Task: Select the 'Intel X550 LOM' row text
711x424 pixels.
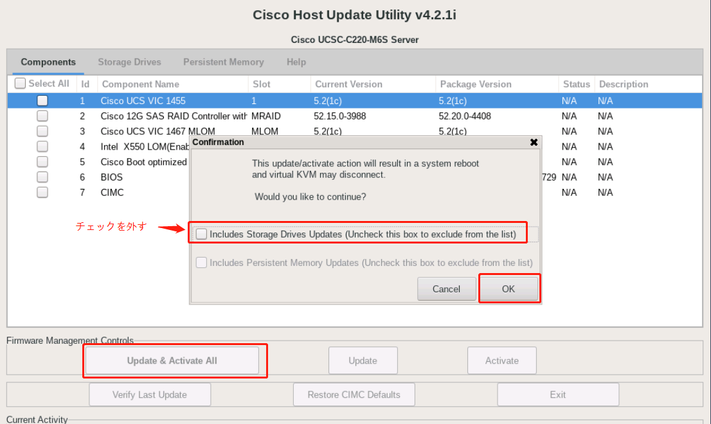Action: click(145, 146)
